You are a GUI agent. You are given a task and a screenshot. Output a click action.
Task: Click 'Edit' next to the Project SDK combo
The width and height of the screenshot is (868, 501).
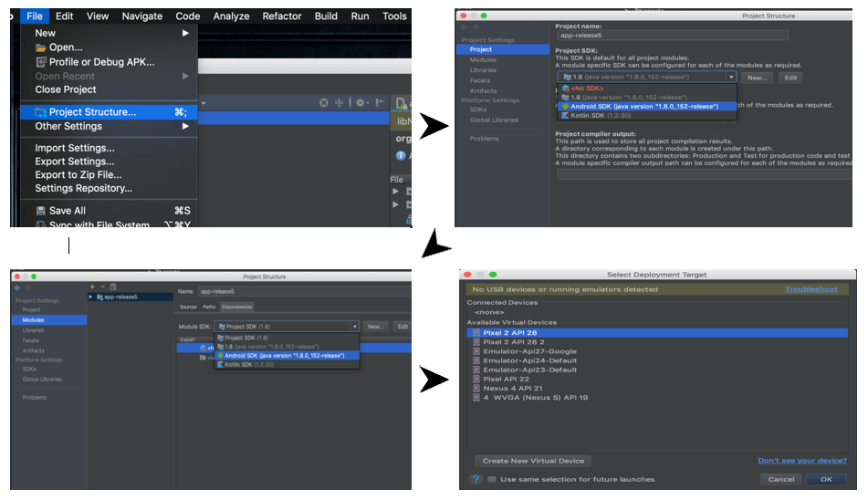point(790,78)
